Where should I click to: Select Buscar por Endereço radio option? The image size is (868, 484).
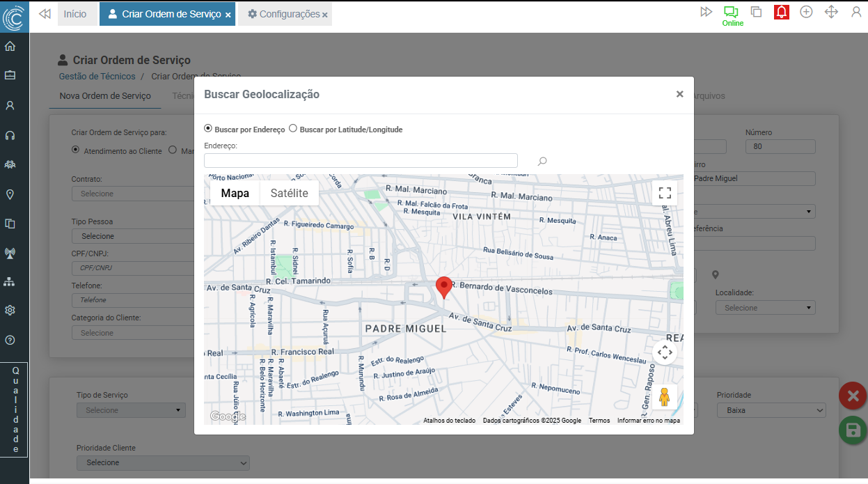pyautogui.click(x=208, y=129)
